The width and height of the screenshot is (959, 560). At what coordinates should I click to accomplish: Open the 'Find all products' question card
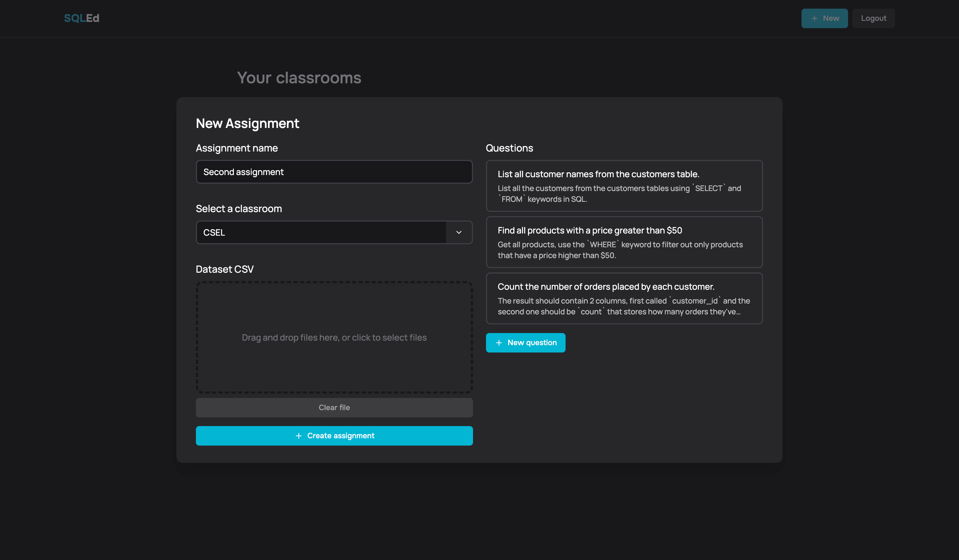tap(624, 242)
